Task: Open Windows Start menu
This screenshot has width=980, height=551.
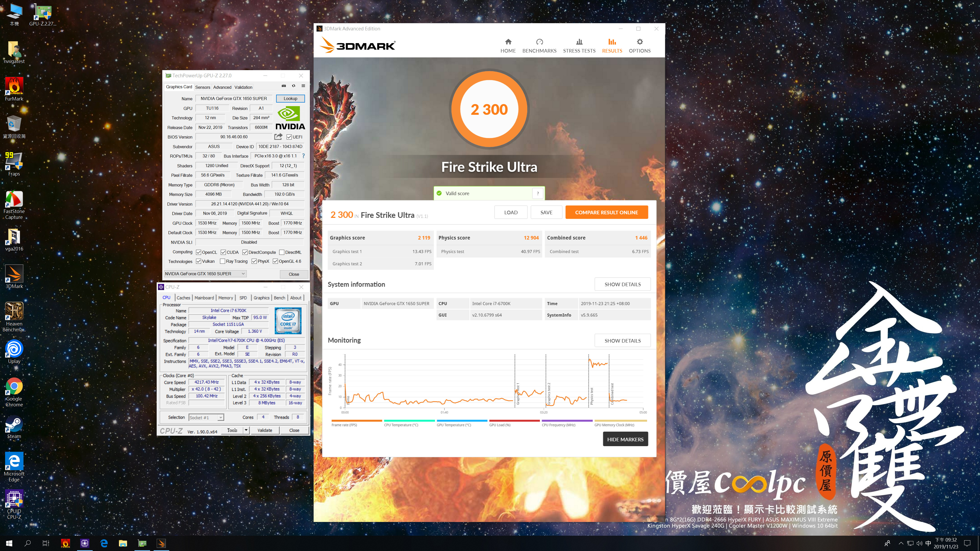Action: point(9,543)
